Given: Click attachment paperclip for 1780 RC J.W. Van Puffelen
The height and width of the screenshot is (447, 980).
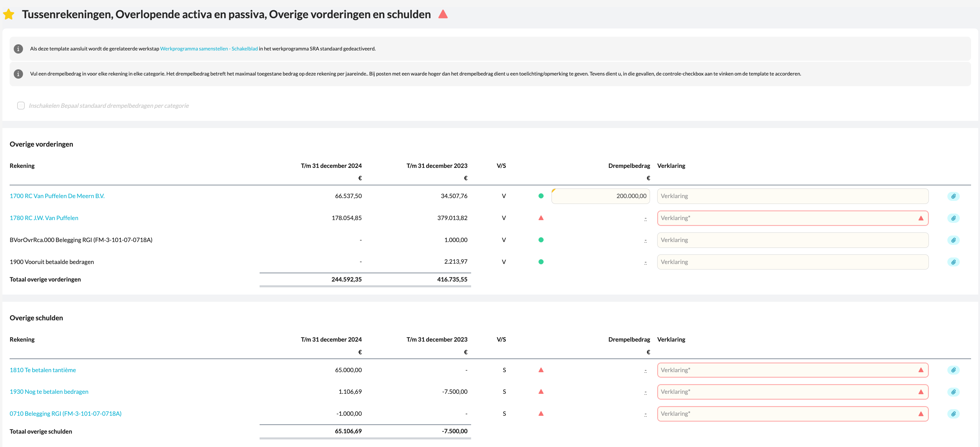Looking at the screenshot, I should pyautogui.click(x=953, y=218).
